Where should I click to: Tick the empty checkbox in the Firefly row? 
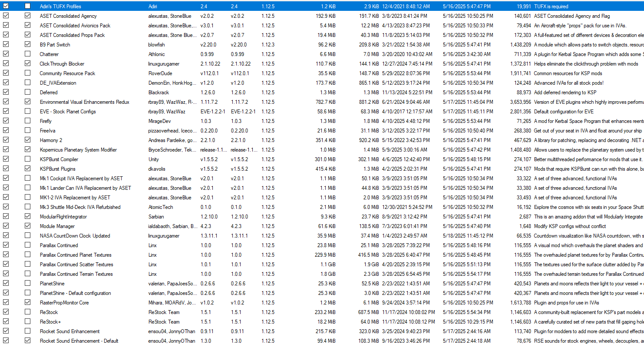pyautogui.click(x=28, y=121)
